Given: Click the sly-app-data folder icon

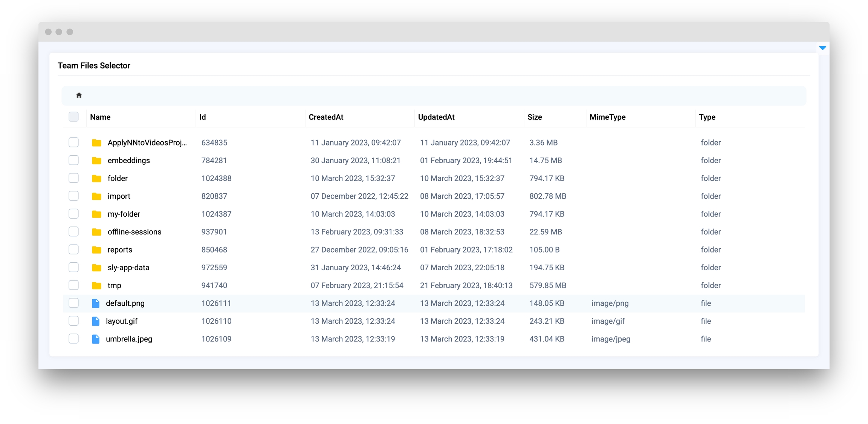Looking at the screenshot, I should (96, 268).
